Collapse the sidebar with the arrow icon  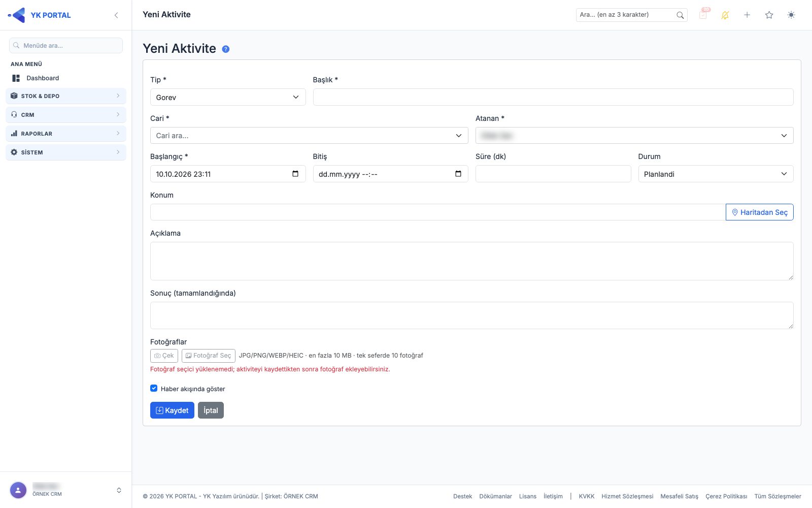click(116, 15)
